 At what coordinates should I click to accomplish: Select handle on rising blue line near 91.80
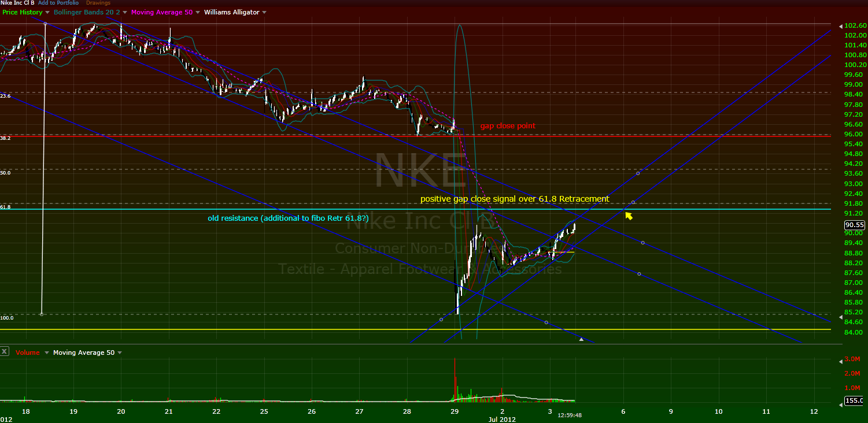tap(633, 202)
